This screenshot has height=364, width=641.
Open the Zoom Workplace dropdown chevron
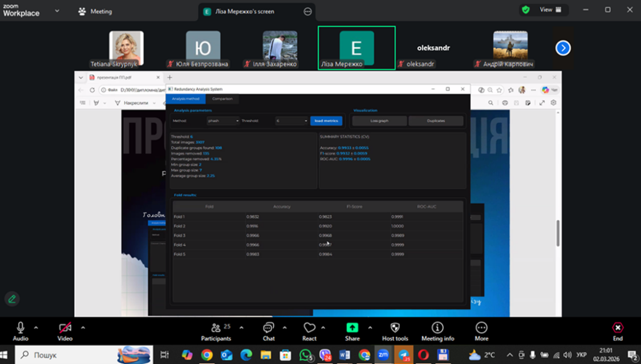pos(58,11)
